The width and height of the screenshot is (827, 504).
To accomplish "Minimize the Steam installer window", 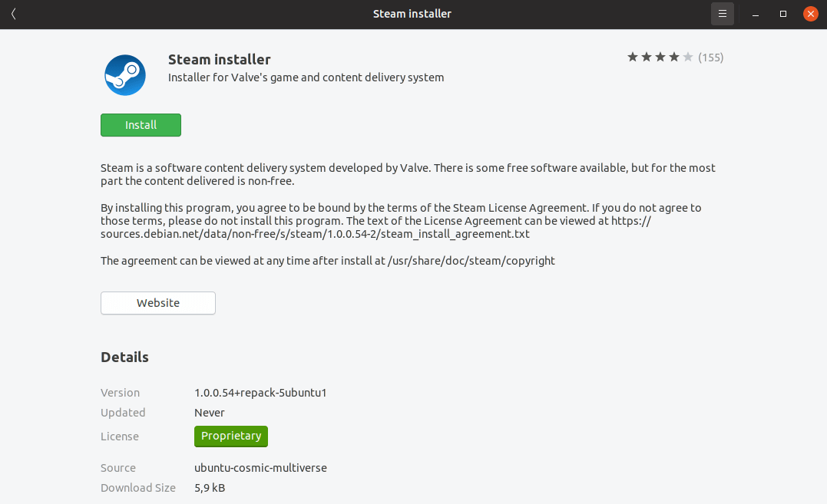I will coord(756,14).
